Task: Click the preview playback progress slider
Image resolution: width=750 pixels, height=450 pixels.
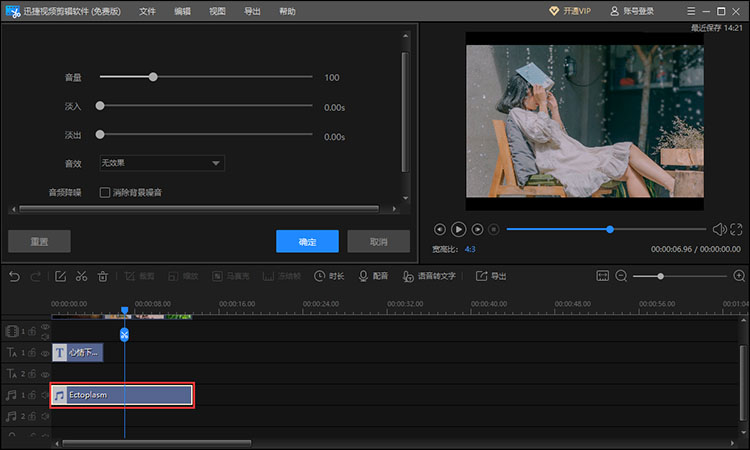Action: click(x=606, y=230)
